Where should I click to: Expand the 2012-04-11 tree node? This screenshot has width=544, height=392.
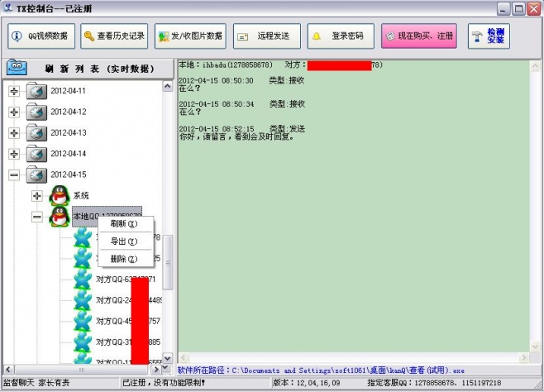click(x=14, y=91)
